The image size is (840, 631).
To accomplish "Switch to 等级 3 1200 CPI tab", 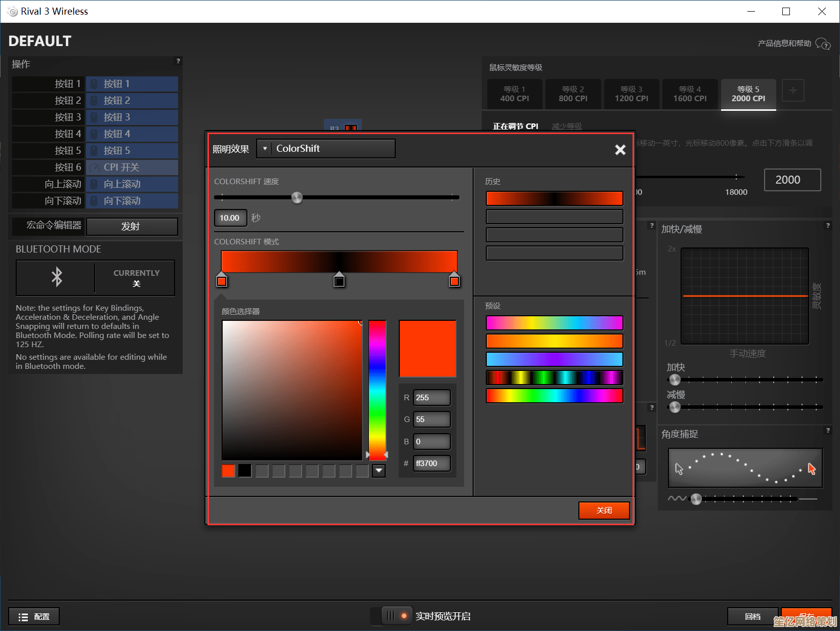I will [x=631, y=94].
